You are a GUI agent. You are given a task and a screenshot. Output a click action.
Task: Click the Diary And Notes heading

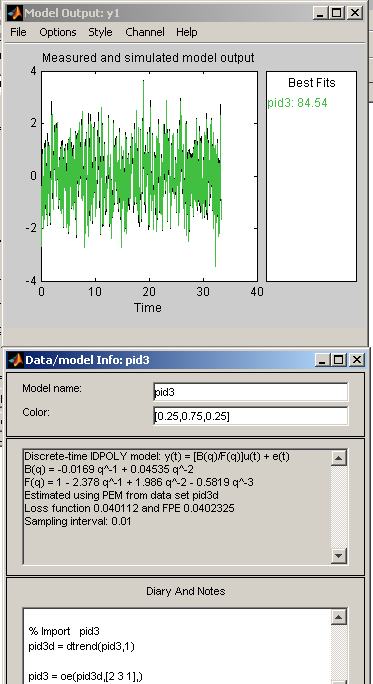[x=185, y=591]
